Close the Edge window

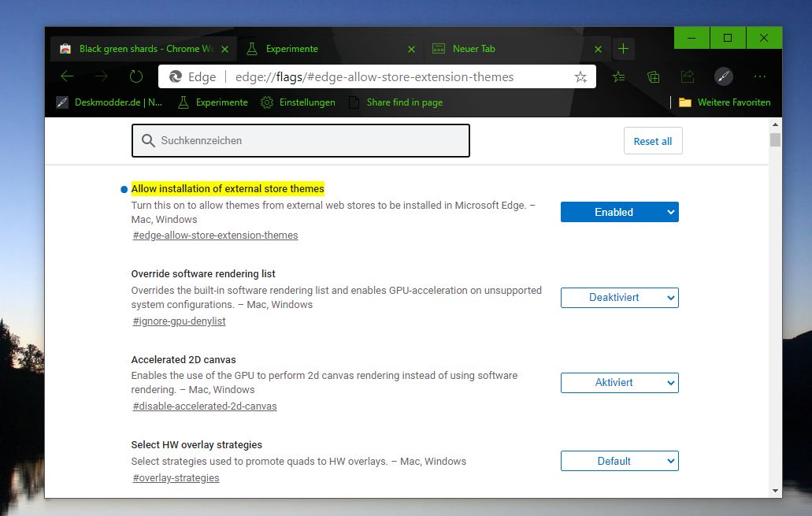[765, 38]
